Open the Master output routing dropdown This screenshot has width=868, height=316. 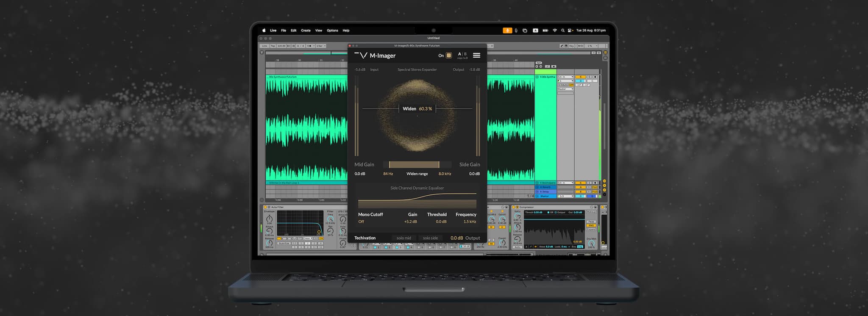[x=565, y=89]
